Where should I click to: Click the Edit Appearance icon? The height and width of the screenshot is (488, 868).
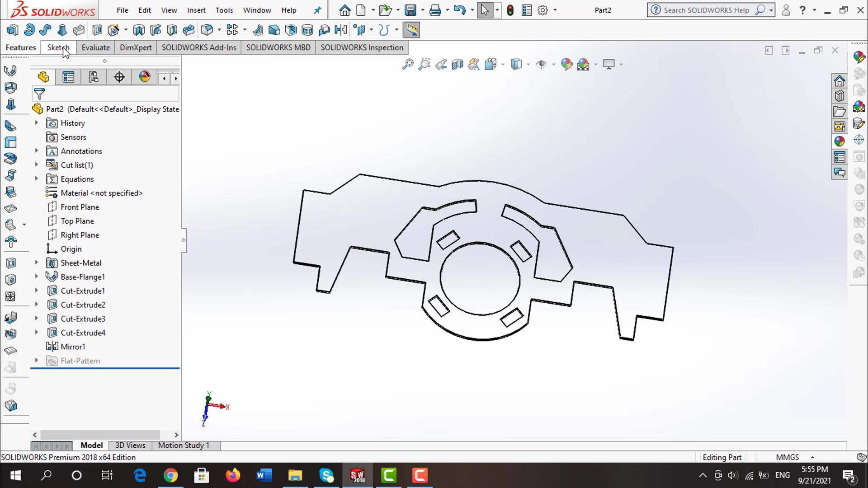(x=566, y=64)
